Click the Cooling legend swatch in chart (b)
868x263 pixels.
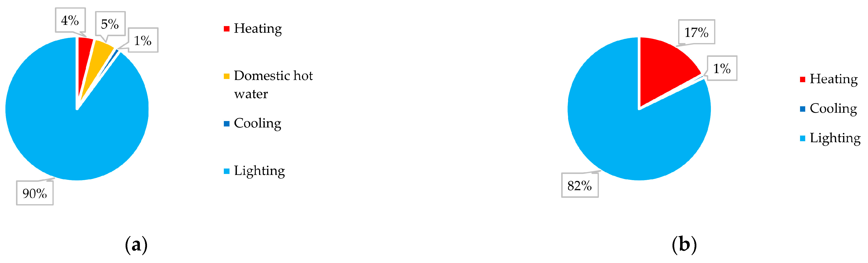[x=803, y=109]
